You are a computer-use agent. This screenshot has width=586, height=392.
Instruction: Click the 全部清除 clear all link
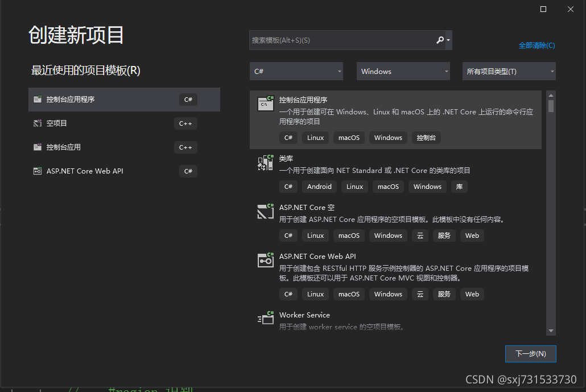[537, 45]
